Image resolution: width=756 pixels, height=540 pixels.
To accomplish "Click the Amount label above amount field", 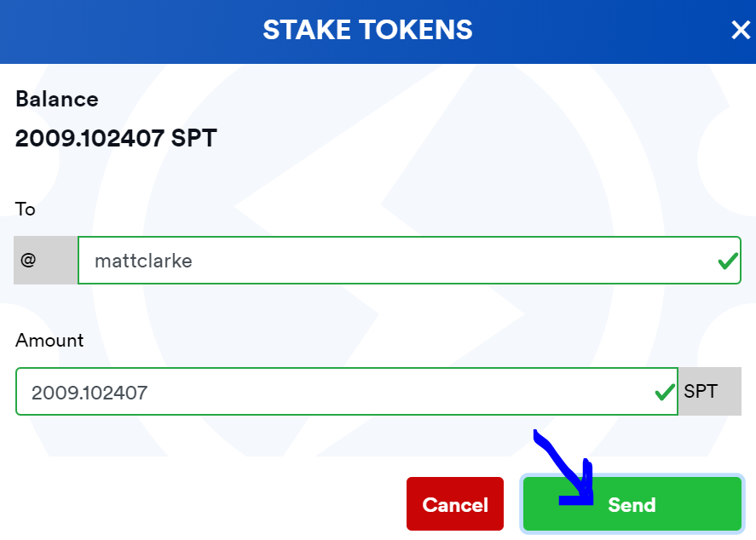I will [49, 340].
